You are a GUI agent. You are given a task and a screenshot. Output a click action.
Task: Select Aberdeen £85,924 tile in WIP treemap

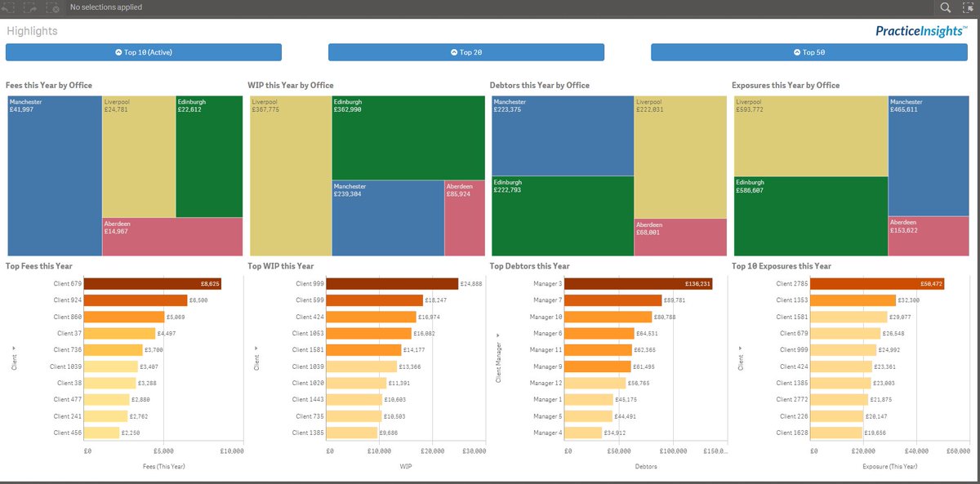coord(465,218)
